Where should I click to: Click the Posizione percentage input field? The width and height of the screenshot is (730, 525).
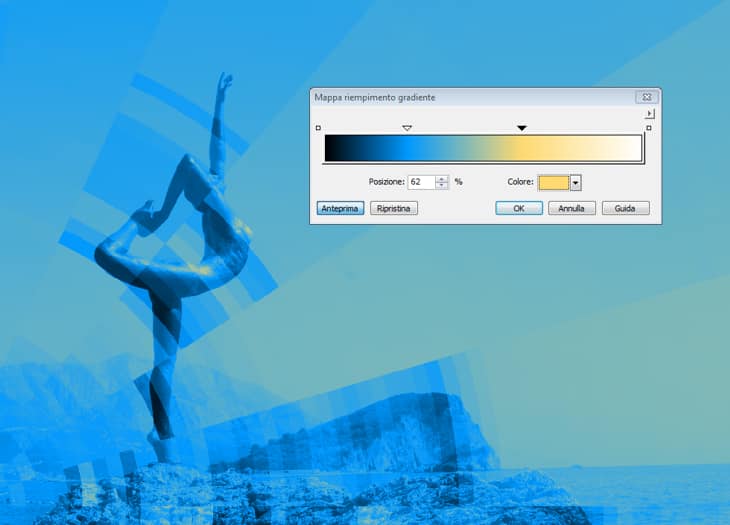[420, 182]
